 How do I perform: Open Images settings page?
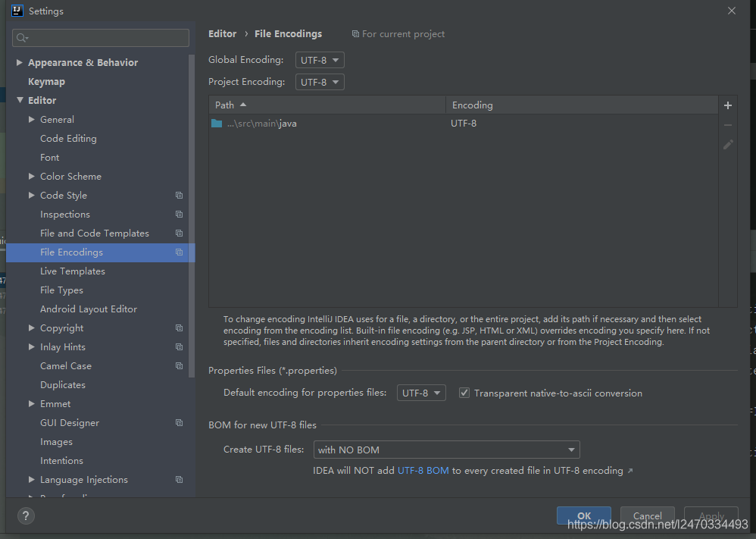tap(56, 441)
